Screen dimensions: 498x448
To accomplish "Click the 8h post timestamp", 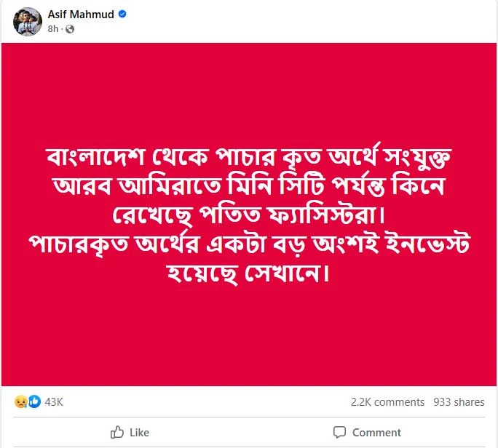I will tap(52, 29).
